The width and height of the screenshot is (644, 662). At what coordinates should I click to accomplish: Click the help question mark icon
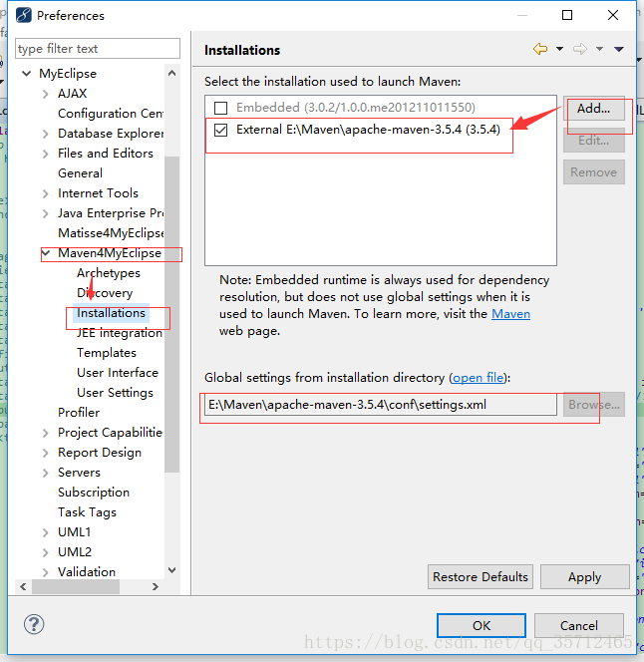click(34, 624)
